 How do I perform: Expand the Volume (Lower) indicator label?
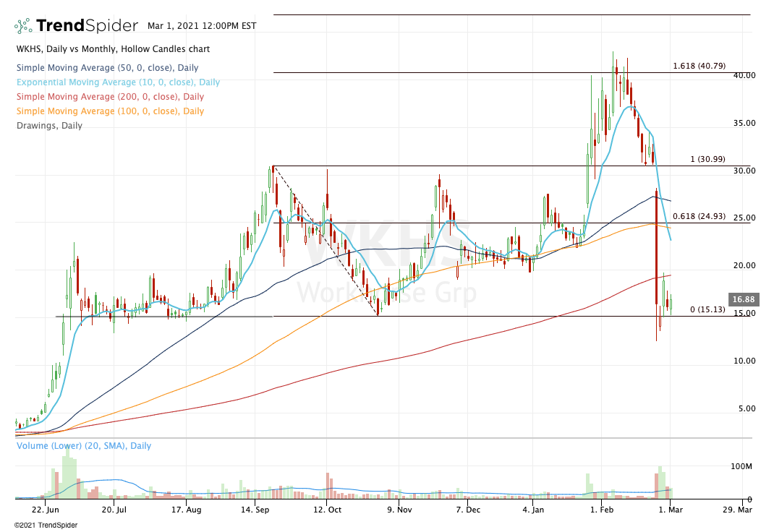pyautogui.click(x=83, y=446)
